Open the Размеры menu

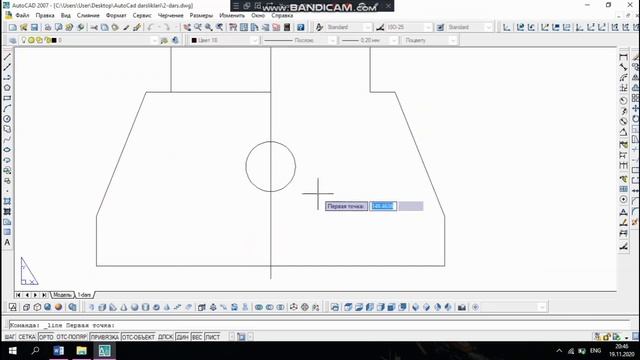(x=201, y=16)
